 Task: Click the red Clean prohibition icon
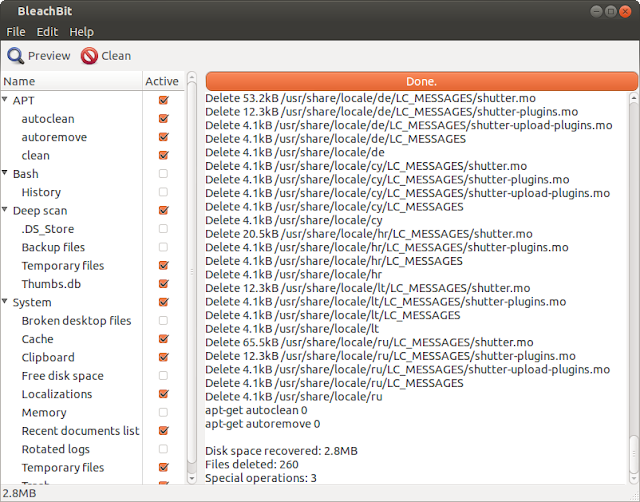[x=89, y=56]
